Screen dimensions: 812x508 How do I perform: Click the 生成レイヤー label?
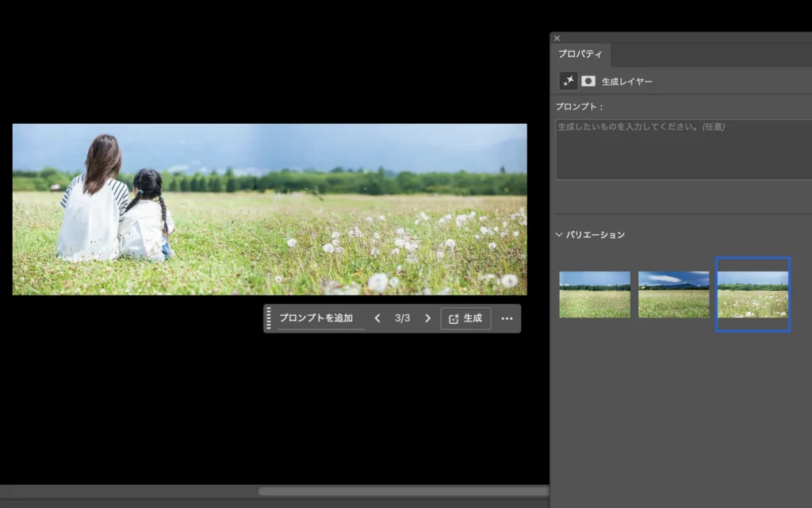pyautogui.click(x=627, y=82)
